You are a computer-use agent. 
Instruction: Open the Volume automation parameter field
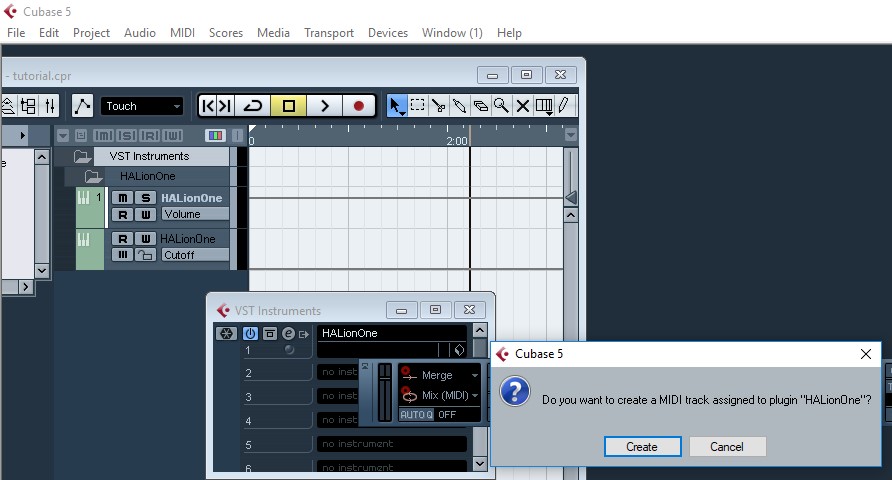point(195,214)
